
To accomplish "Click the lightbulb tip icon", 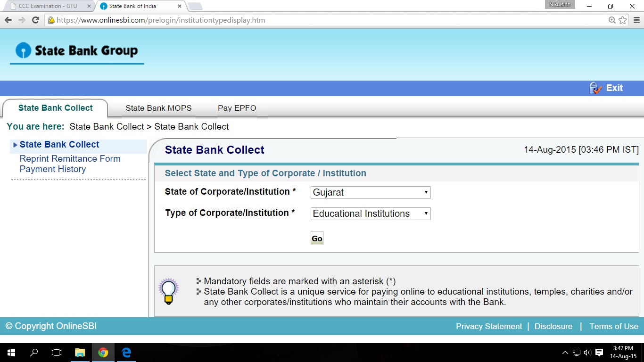I will 168,291.
